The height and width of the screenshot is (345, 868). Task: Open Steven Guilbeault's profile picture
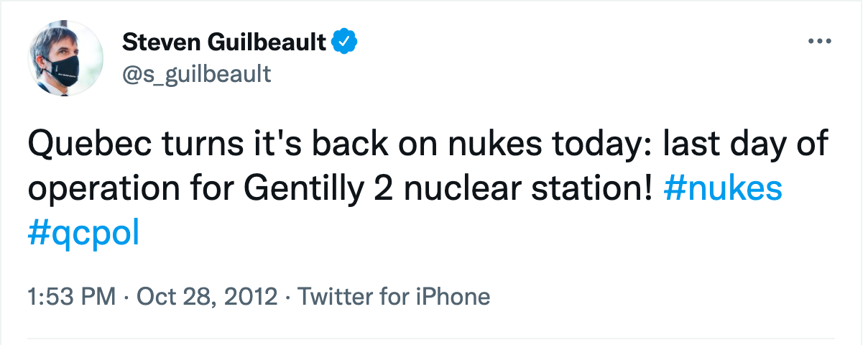click(66, 58)
